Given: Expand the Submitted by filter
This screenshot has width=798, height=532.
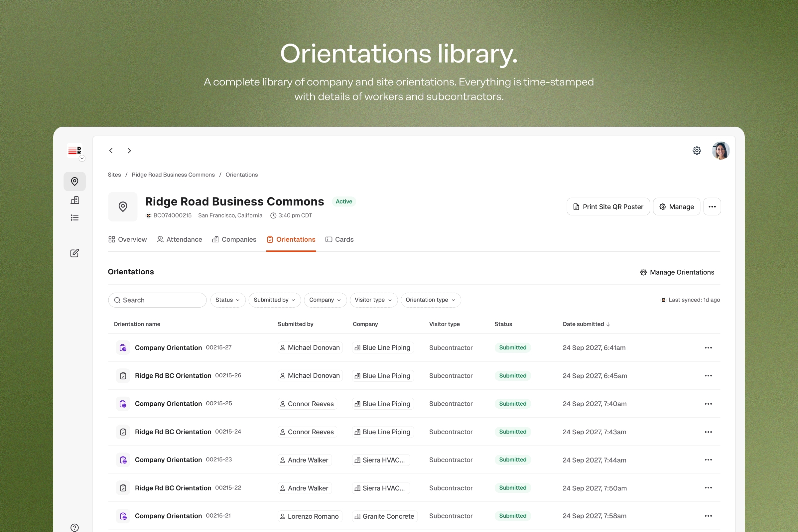Looking at the screenshot, I should pyautogui.click(x=275, y=300).
